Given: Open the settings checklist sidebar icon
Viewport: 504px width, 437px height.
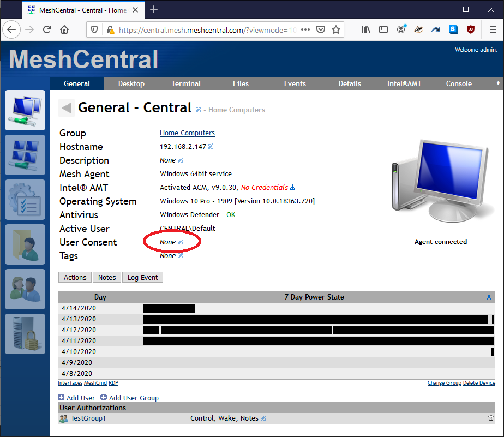Looking at the screenshot, I should tap(25, 200).
